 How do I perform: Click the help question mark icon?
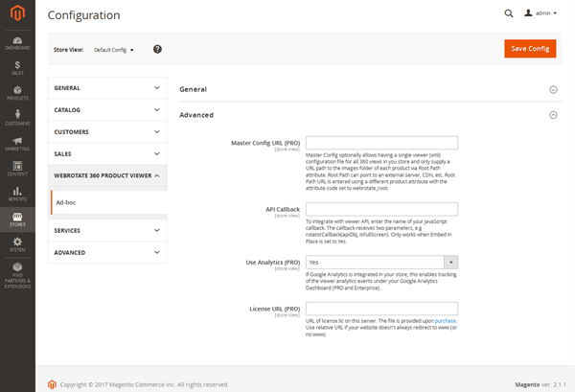157,49
